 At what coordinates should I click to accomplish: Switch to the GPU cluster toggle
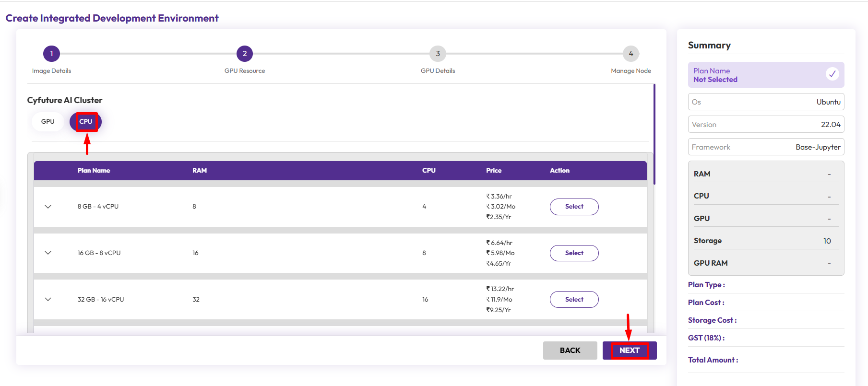click(x=48, y=122)
